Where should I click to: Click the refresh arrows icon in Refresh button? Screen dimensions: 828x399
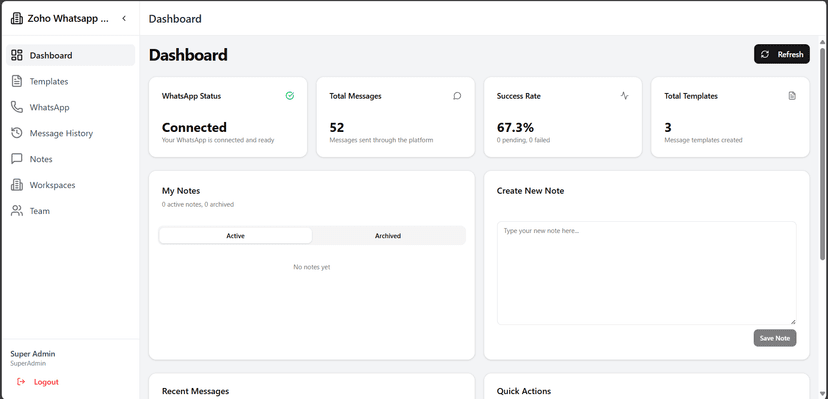pos(765,54)
